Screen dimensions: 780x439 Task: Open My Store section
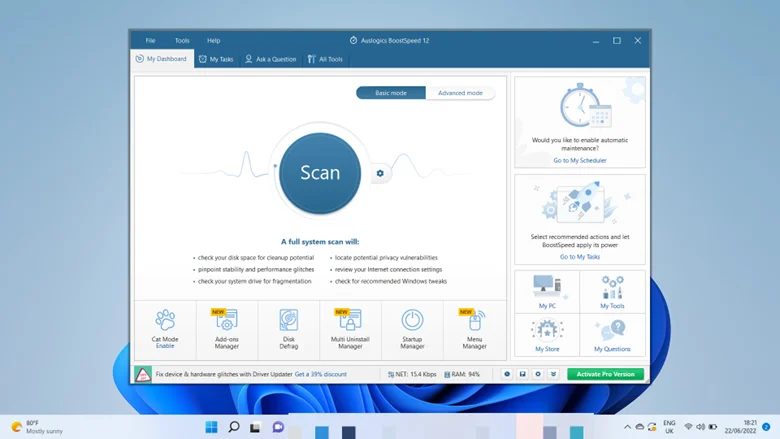tap(547, 336)
